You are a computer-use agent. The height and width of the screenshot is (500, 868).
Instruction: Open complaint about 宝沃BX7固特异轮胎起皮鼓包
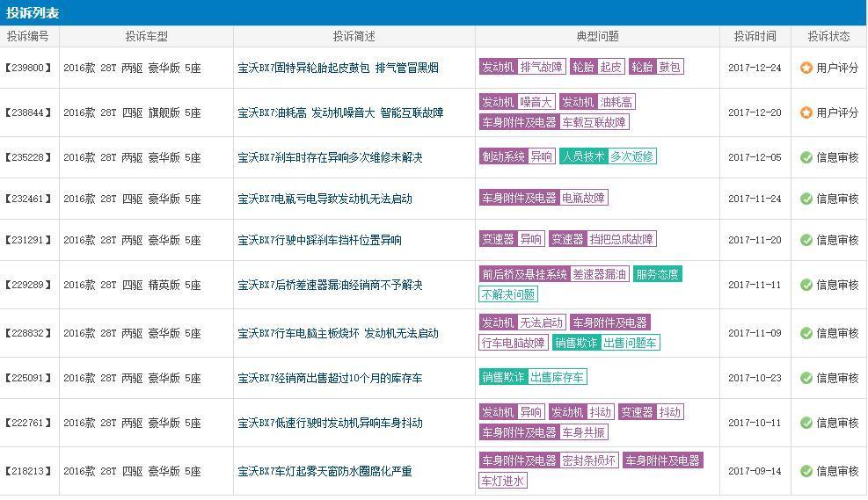[338, 68]
